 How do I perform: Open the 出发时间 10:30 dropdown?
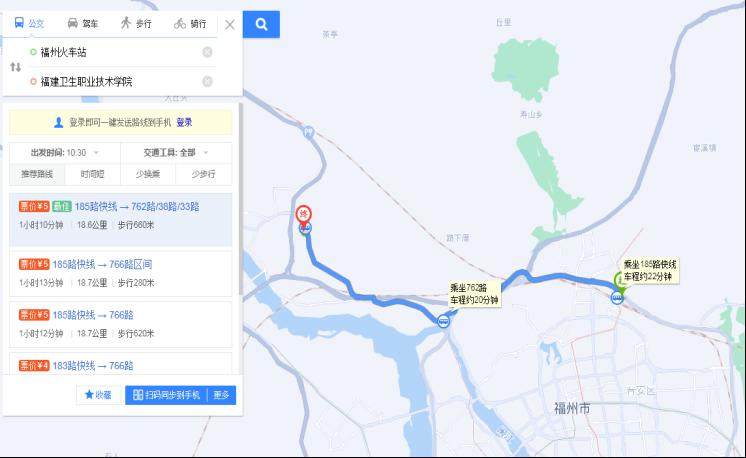(x=65, y=153)
